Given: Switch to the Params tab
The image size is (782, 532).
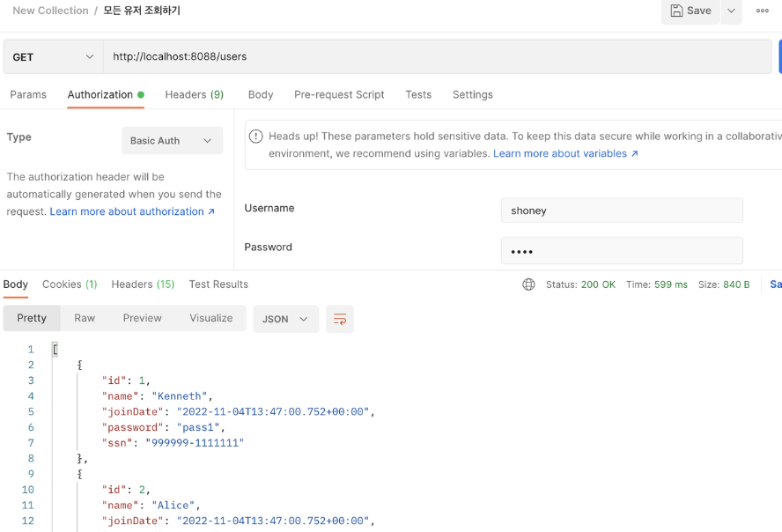Looking at the screenshot, I should (x=28, y=95).
